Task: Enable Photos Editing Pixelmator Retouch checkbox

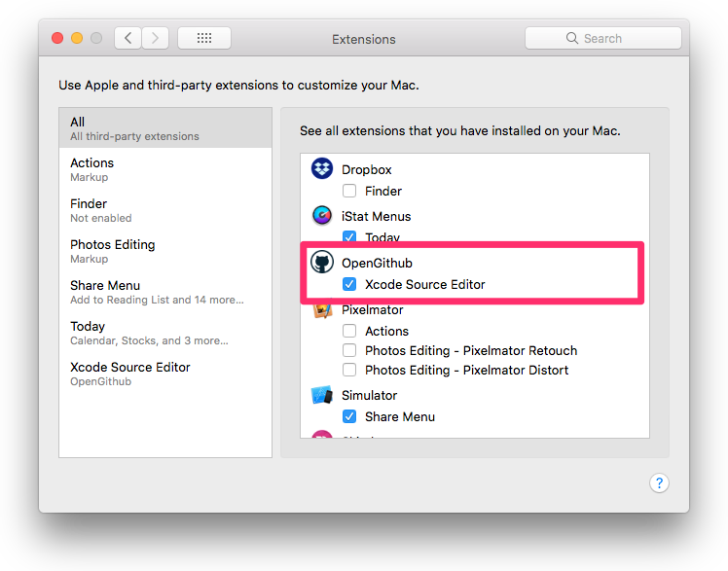Action: click(x=349, y=350)
